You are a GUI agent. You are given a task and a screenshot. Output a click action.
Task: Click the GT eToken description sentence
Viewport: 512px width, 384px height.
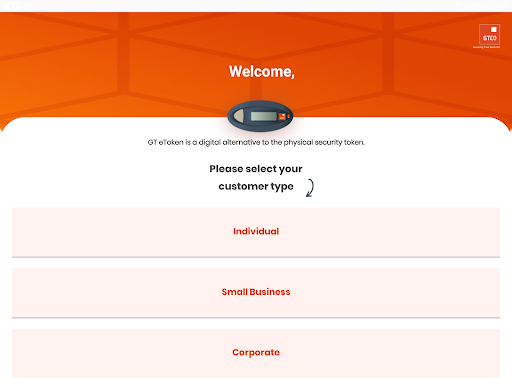click(256, 142)
